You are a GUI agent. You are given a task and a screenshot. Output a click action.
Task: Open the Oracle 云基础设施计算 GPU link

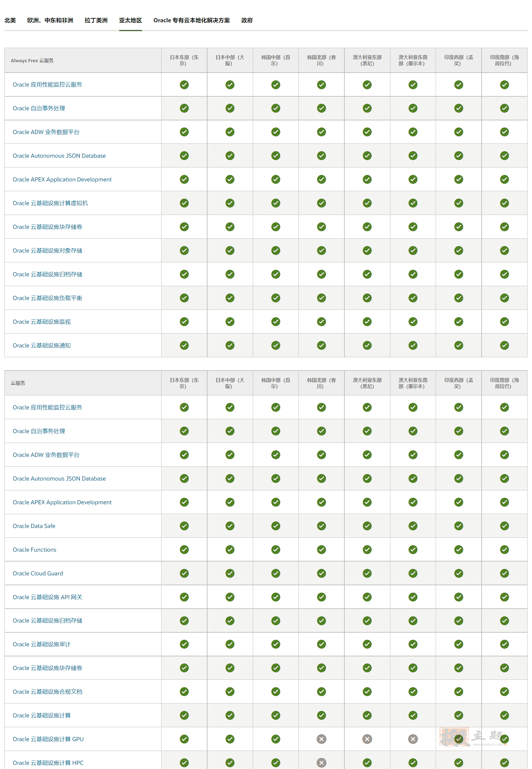48,739
